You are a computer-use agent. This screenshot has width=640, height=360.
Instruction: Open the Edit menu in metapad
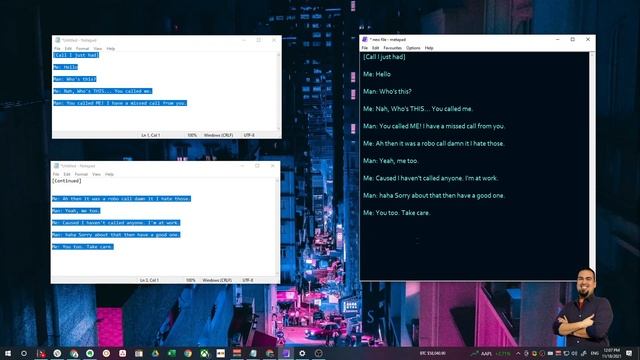coord(376,48)
